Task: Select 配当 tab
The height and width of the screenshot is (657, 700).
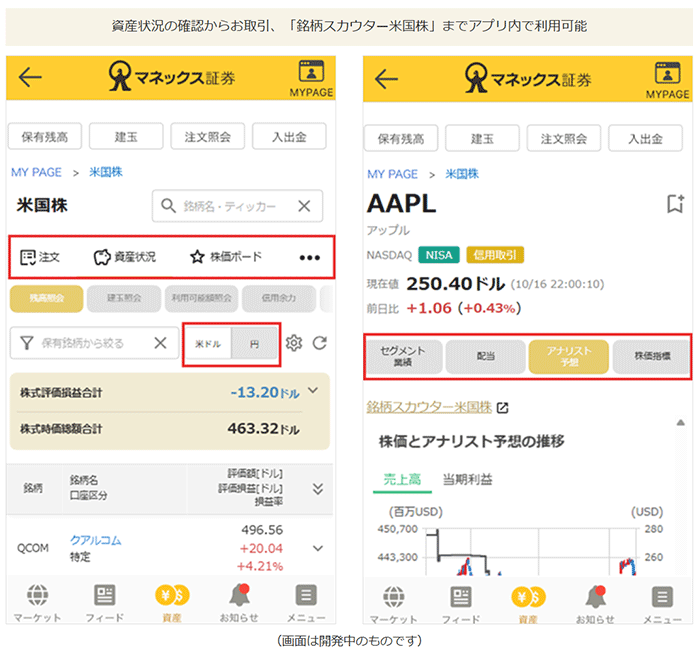Action: coord(486,356)
